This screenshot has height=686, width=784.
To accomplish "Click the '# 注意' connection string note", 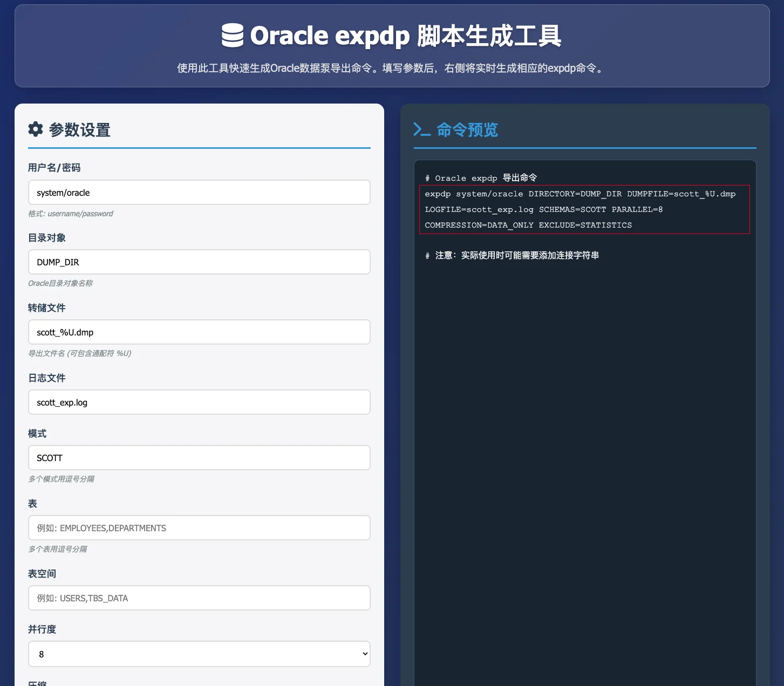I will point(512,255).
